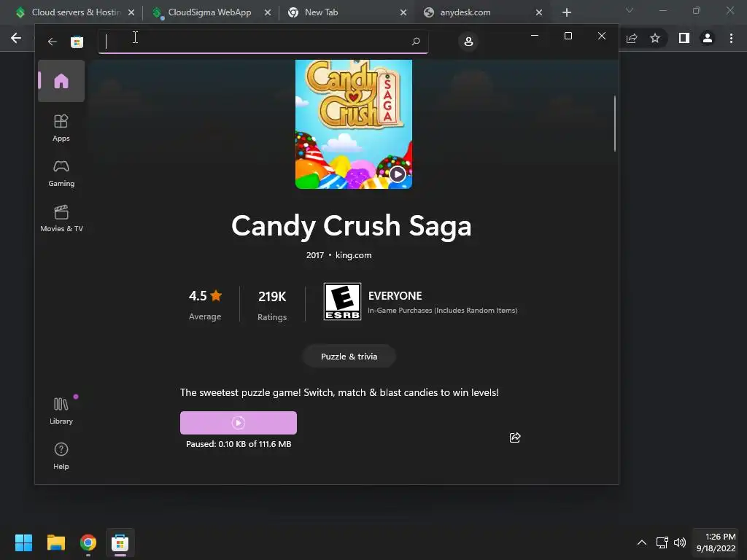Screen dimensions: 747x560
Task: Click the search magnifier icon
Action: (x=415, y=42)
